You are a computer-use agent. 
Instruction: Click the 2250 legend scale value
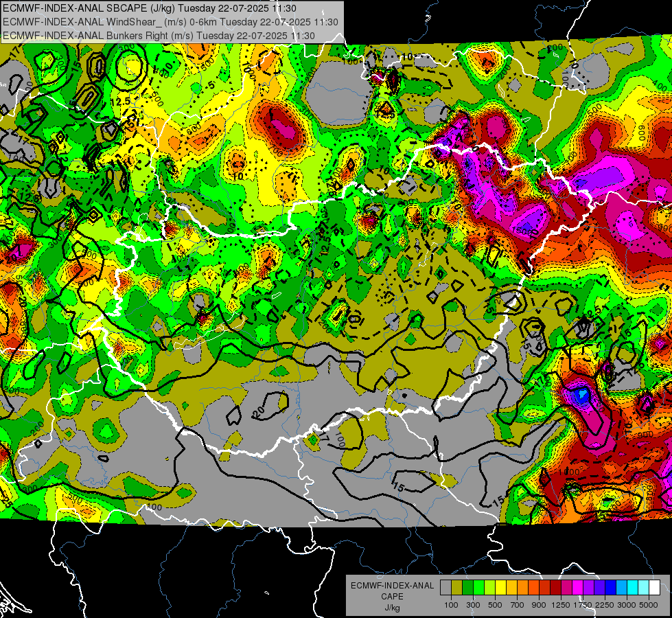[605, 605]
